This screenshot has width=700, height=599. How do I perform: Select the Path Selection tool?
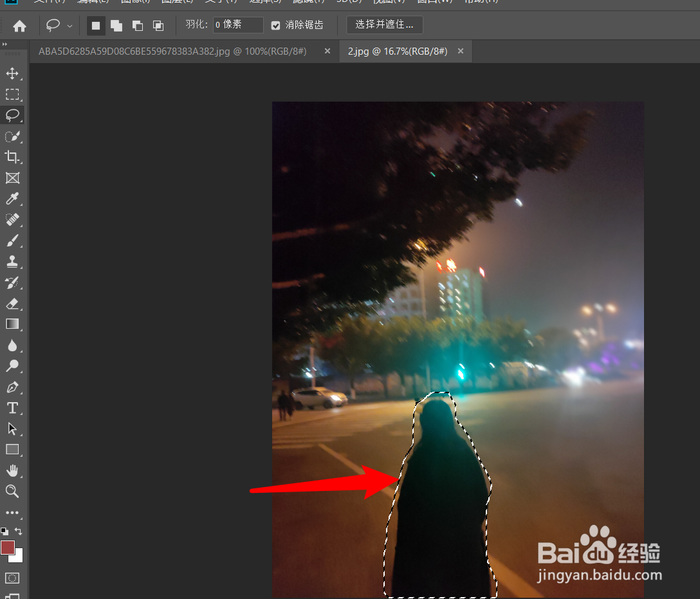tap(12, 429)
